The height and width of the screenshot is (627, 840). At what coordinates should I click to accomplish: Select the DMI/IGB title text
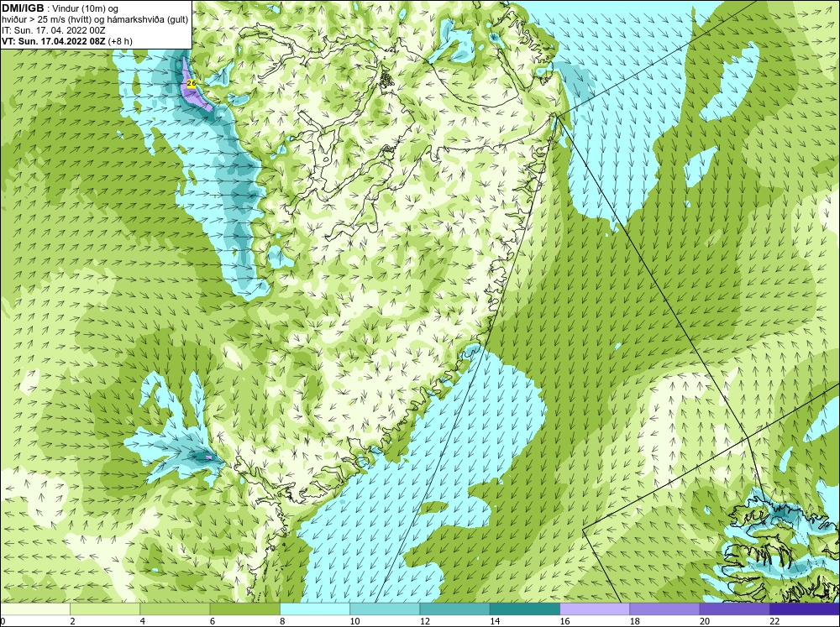point(23,8)
